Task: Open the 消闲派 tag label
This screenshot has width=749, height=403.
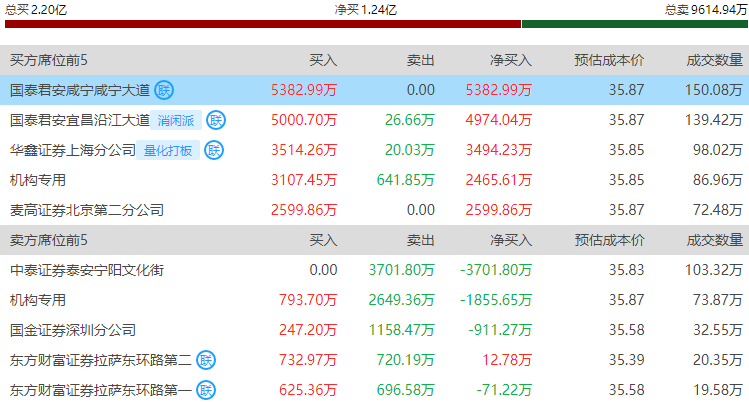Action: tap(176, 120)
